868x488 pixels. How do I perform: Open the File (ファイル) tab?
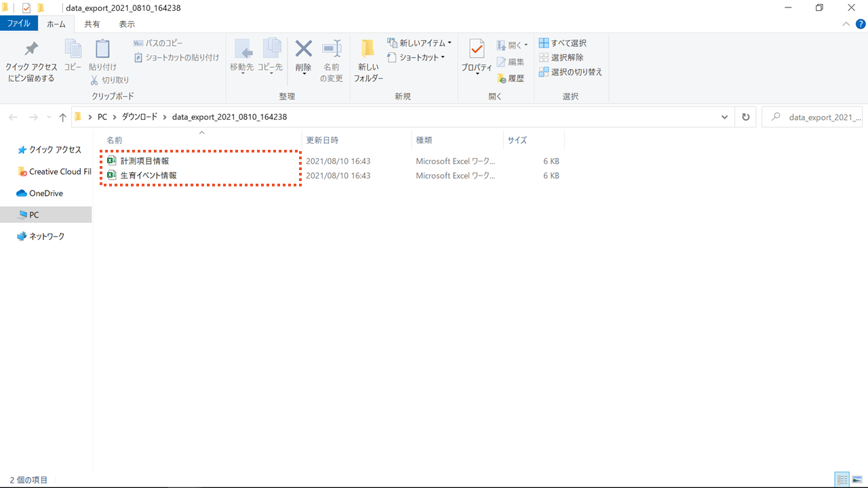18,24
